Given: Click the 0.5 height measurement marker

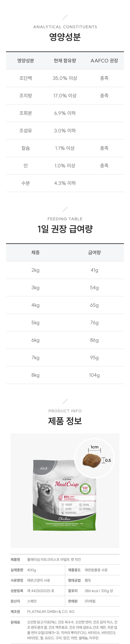Looking at the screenshot, I should (107, 460).
